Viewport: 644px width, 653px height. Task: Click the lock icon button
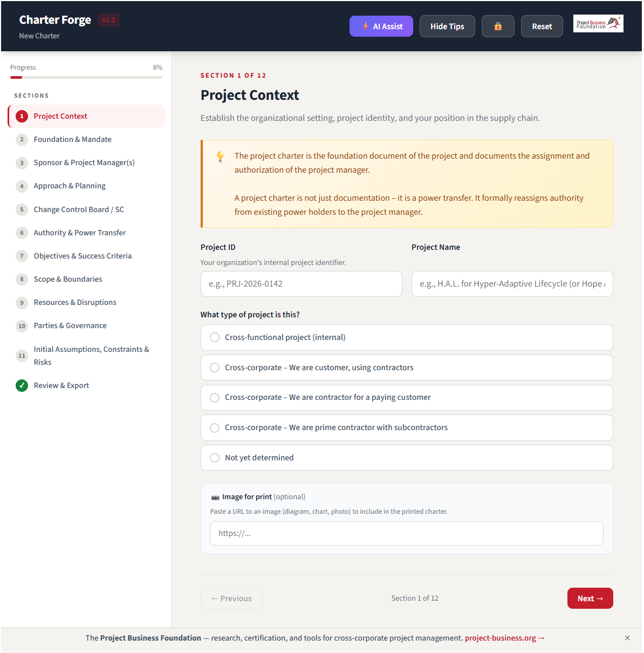click(497, 26)
